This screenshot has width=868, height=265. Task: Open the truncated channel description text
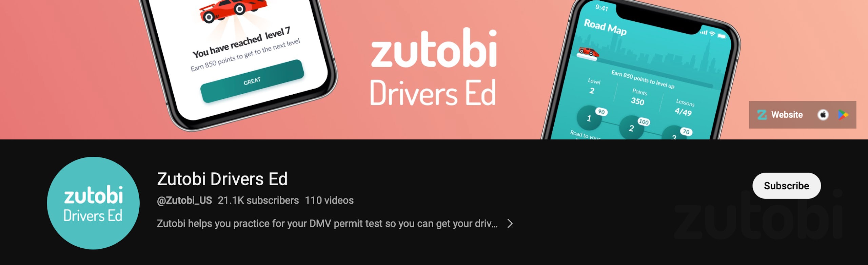tap(327, 224)
